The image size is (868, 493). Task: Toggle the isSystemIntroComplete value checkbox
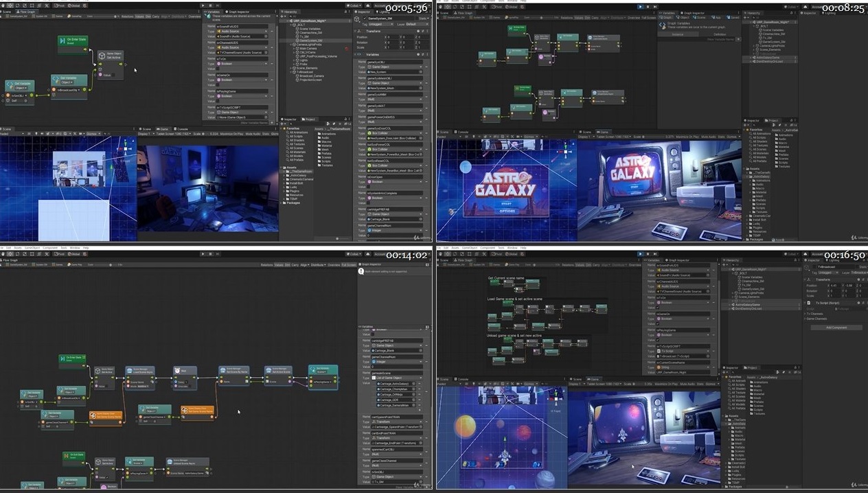click(369, 203)
